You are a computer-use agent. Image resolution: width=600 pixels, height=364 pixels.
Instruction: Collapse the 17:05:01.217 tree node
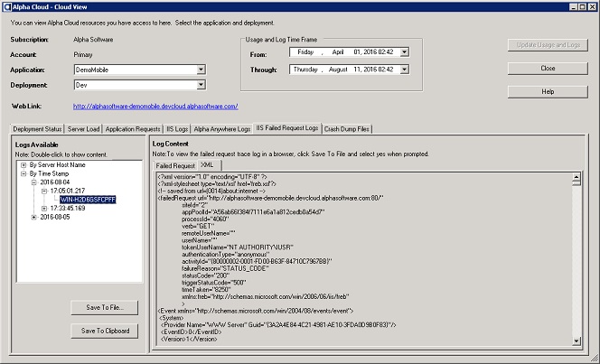tap(44, 191)
